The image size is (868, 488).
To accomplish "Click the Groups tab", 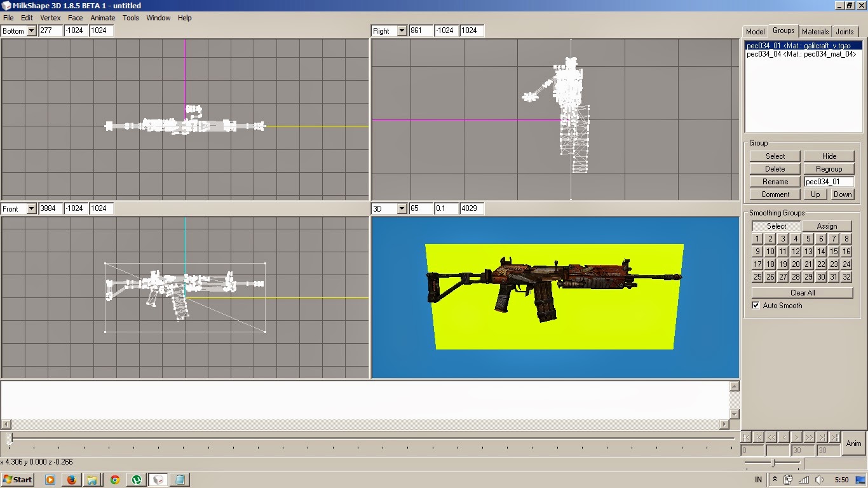I will (783, 30).
